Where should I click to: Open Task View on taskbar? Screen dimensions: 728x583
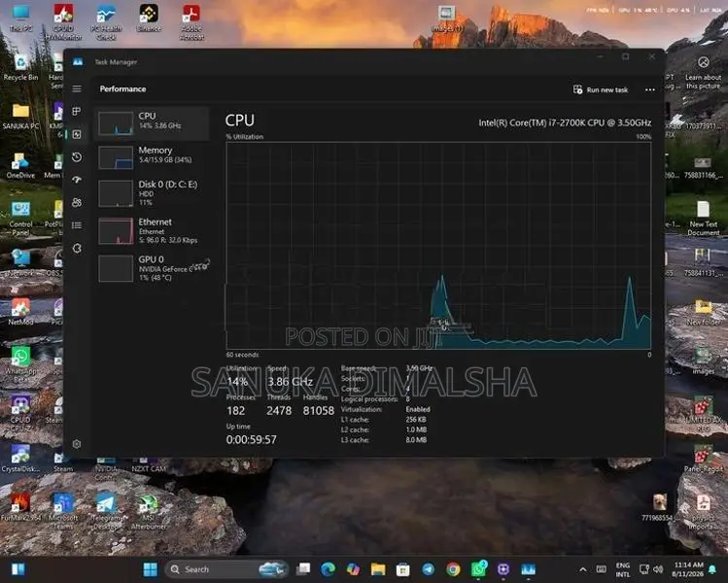(303, 569)
